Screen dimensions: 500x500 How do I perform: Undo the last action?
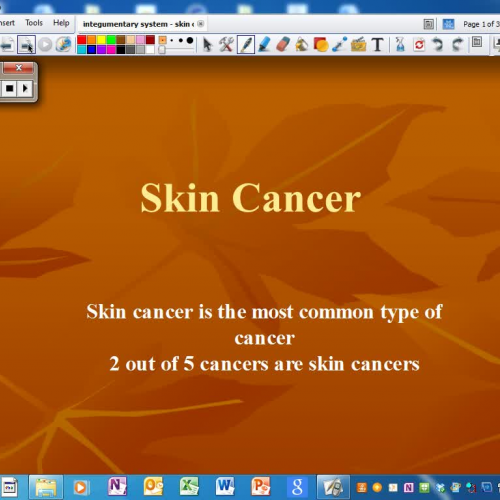(x=438, y=44)
